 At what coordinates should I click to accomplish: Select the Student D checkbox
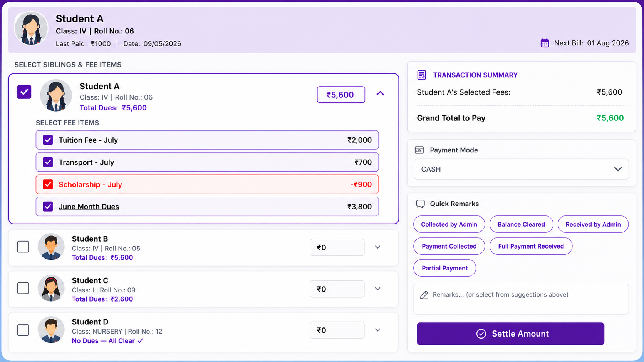point(23,330)
